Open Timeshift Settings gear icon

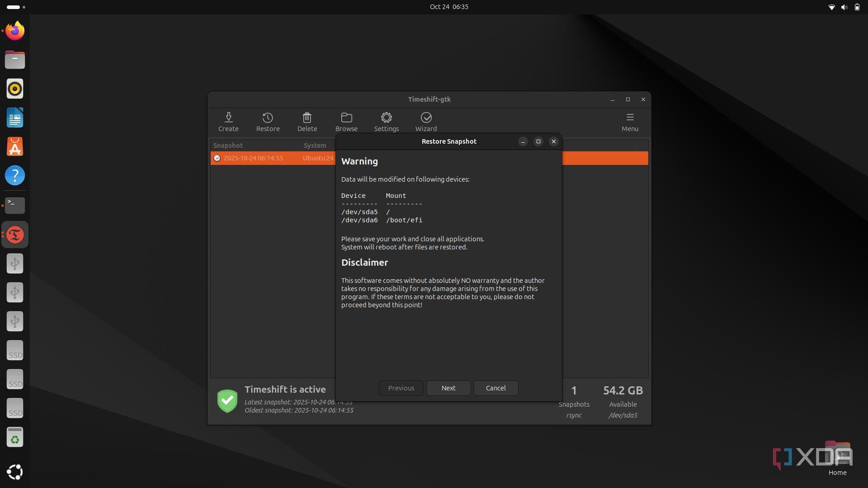point(386,122)
